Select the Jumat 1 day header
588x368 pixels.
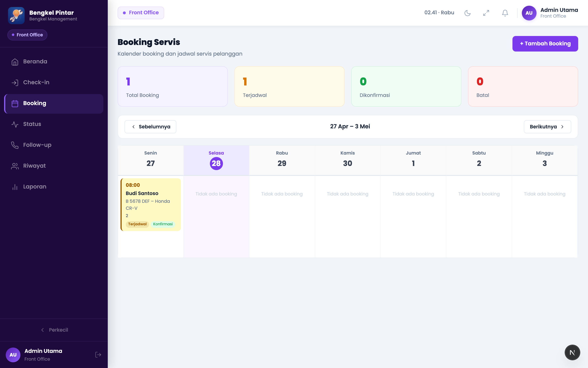coord(413,160)
